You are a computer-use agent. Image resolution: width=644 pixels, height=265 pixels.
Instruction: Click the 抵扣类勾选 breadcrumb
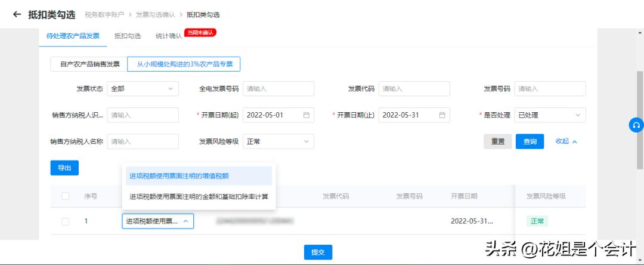(203, 15)
